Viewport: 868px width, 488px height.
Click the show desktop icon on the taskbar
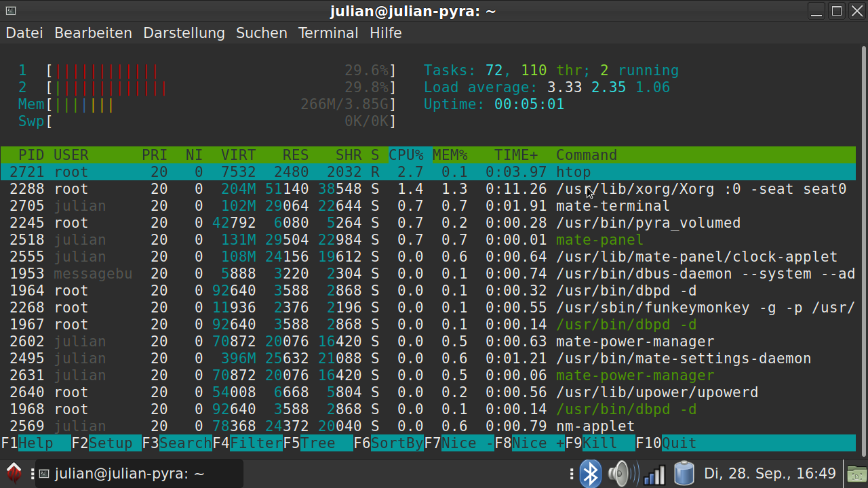pos(856,474)
